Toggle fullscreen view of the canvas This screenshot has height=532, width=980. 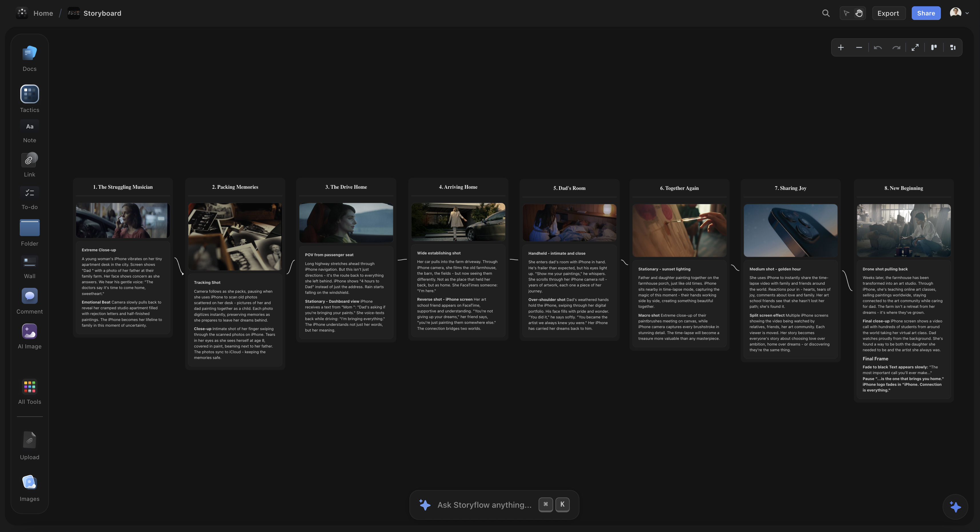pos(915,47)
